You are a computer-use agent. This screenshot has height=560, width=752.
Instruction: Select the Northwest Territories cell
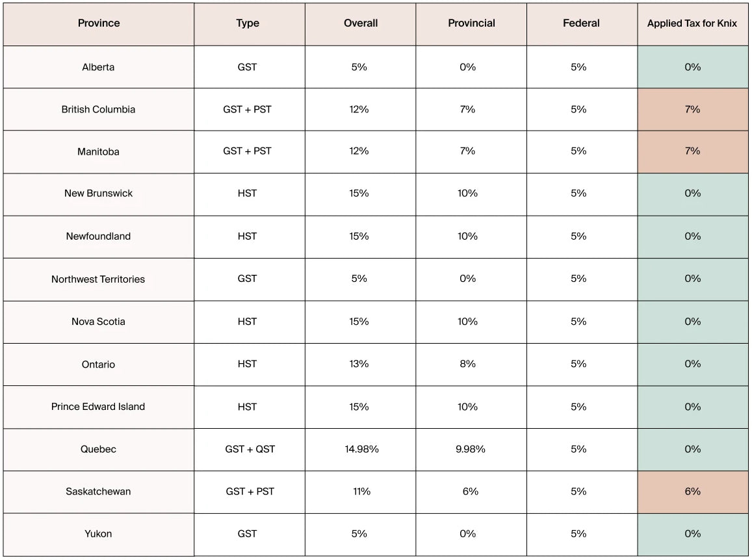(x=99, y=279)
